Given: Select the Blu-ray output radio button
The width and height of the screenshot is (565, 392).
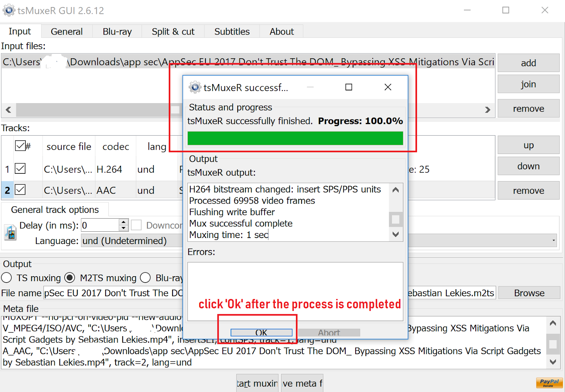Looking at the screenshot, I should [x=145, y=278].
